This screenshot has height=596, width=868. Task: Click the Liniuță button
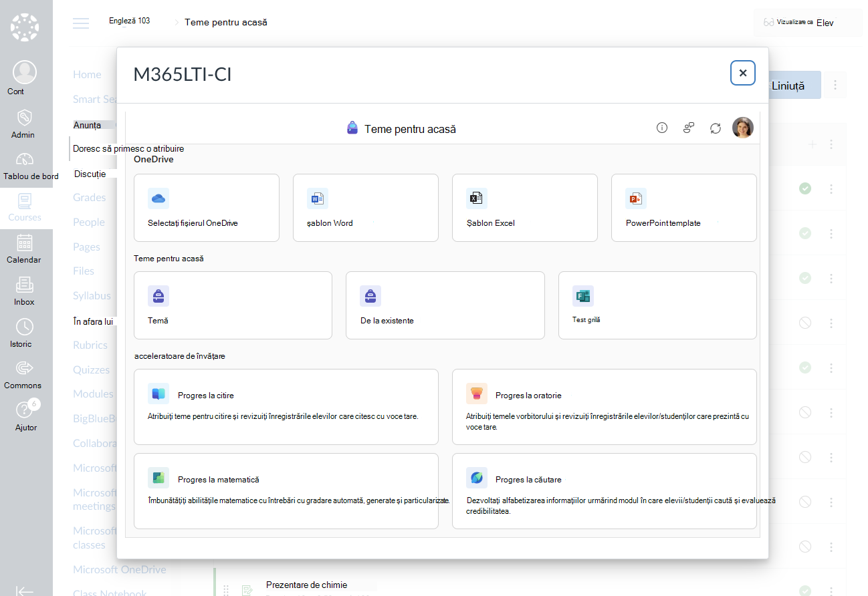tap(794, 86)
